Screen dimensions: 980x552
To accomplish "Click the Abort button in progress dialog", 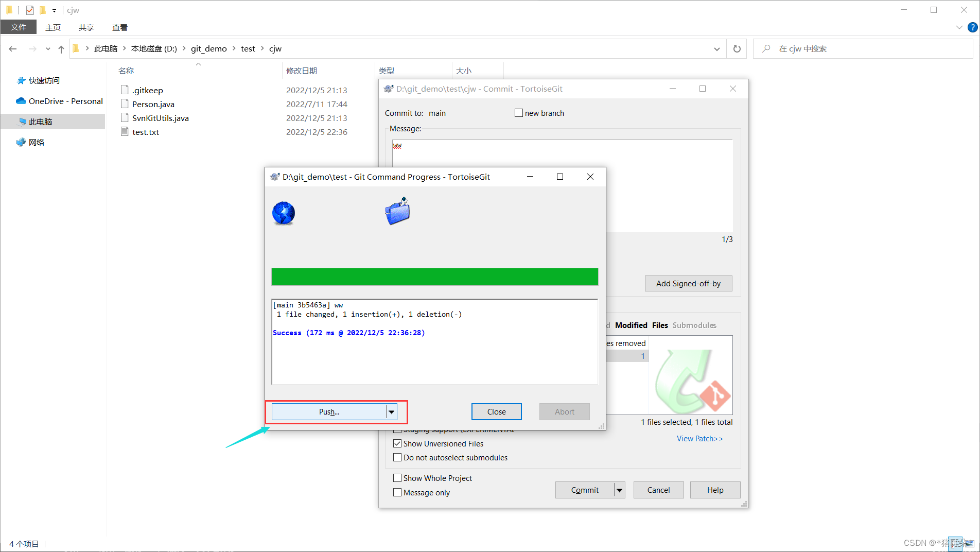I will (x=564, y=411).
